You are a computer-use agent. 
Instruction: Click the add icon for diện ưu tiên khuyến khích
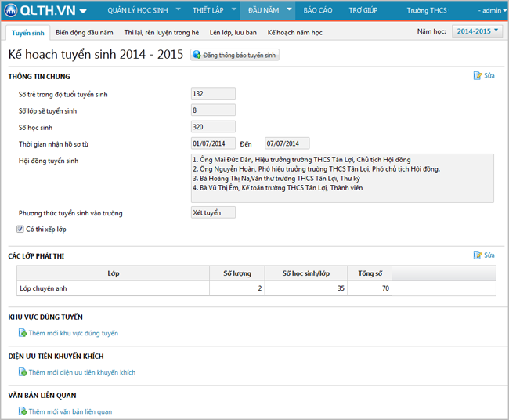(x=23, y=372)
